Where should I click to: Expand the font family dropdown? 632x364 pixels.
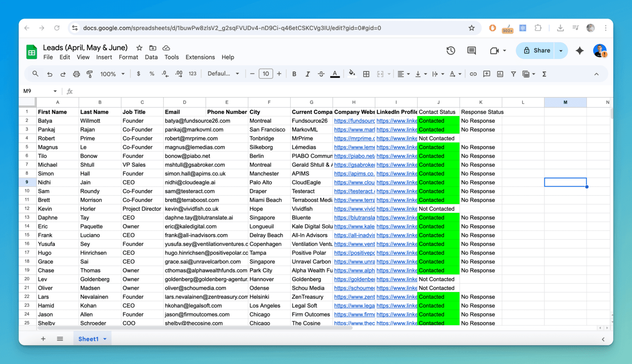(x=223, y=74)
